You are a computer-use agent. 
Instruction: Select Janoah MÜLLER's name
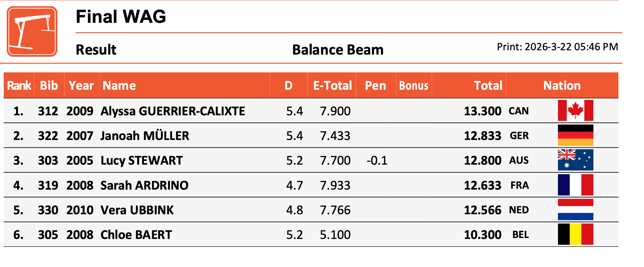(x=145, y=136)
